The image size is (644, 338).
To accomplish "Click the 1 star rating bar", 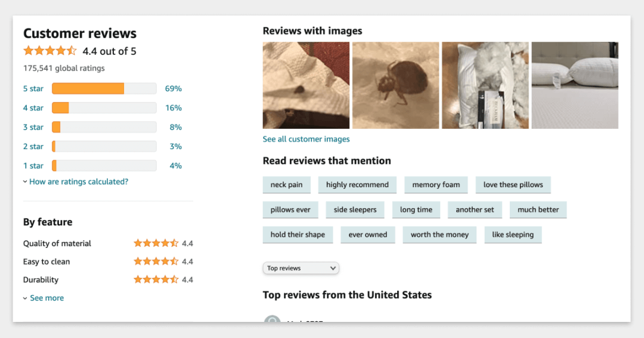I will (104, 166).
